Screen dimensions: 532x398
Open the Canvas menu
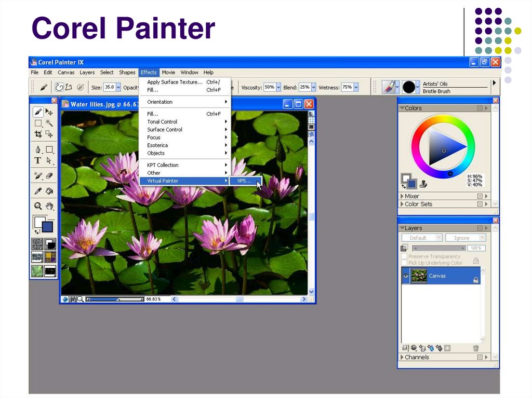coord(66,72)
